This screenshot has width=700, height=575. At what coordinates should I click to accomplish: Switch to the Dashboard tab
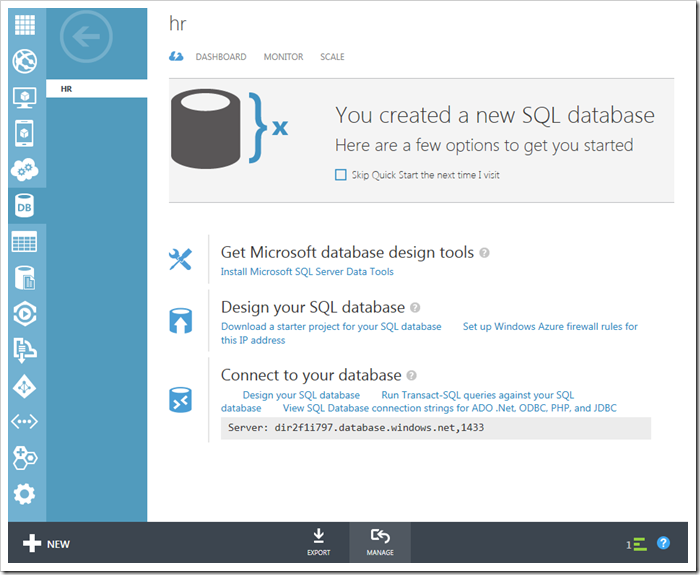[x=221, y=57]
